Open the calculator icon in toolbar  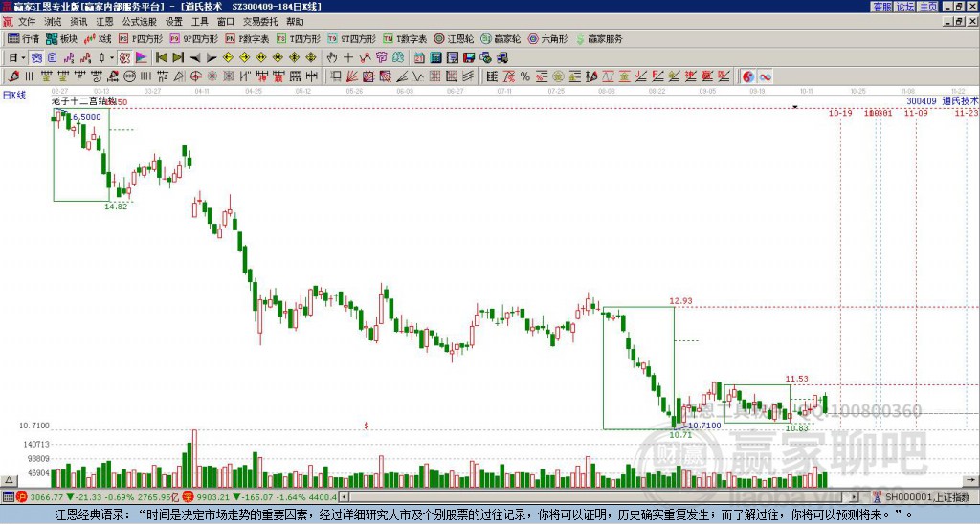point(435,58)
